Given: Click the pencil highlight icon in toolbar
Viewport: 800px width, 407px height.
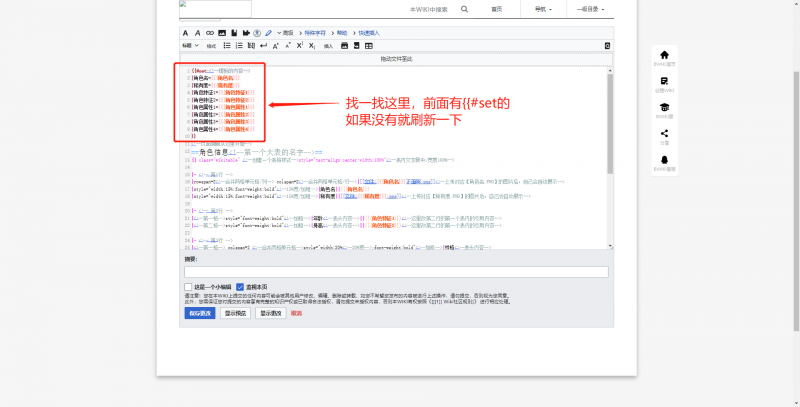Looking at the screenshot, I should coord(268,33).
